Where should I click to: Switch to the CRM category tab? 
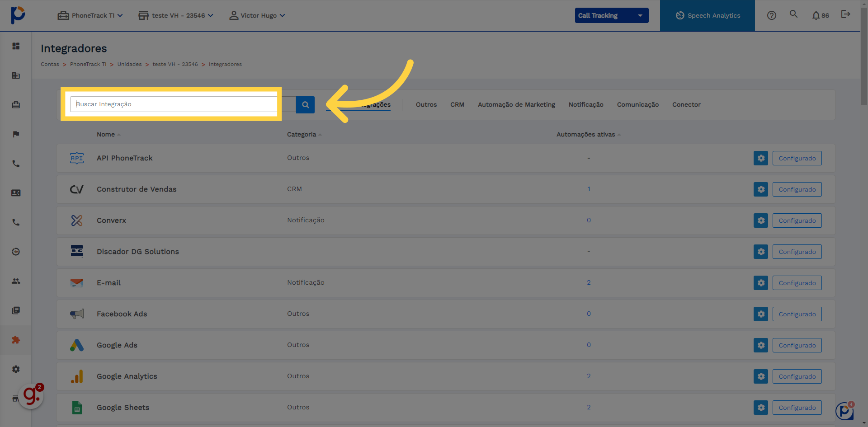tap(457, 105)
